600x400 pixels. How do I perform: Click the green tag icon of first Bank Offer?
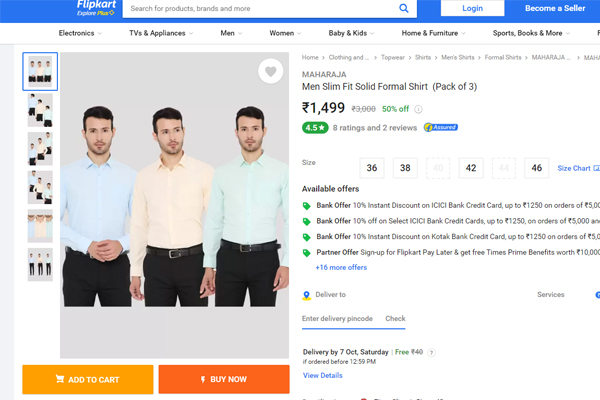(307, 206)
